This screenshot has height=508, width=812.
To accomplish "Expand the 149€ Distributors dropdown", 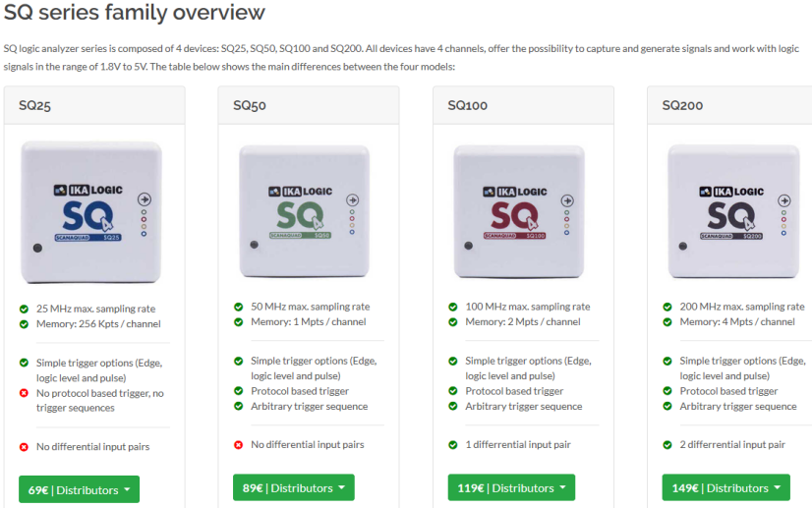I will [x=726, y=487].
